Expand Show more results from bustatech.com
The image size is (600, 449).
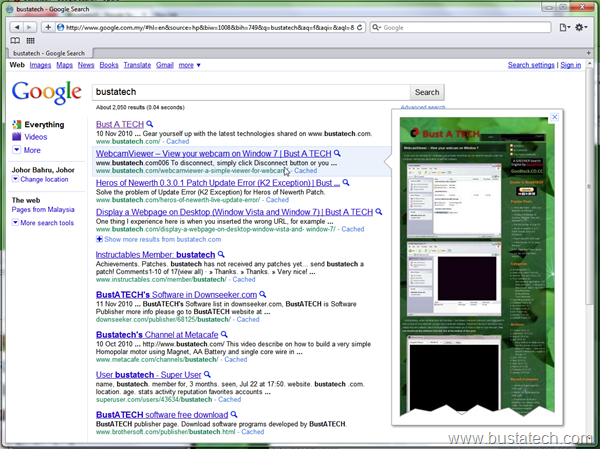pos(158,239)
